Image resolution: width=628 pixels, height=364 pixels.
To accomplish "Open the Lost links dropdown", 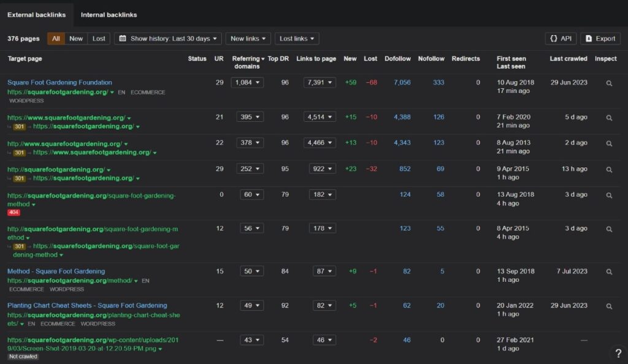I will pyautogui.click(x=297, y=39).
